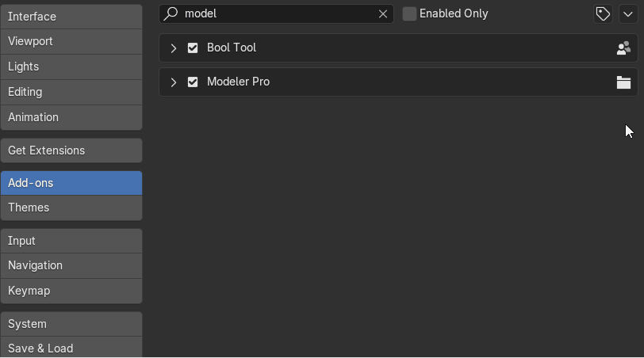Disable the Bool Tool add-on checkbox

click(x=193, y=48)
